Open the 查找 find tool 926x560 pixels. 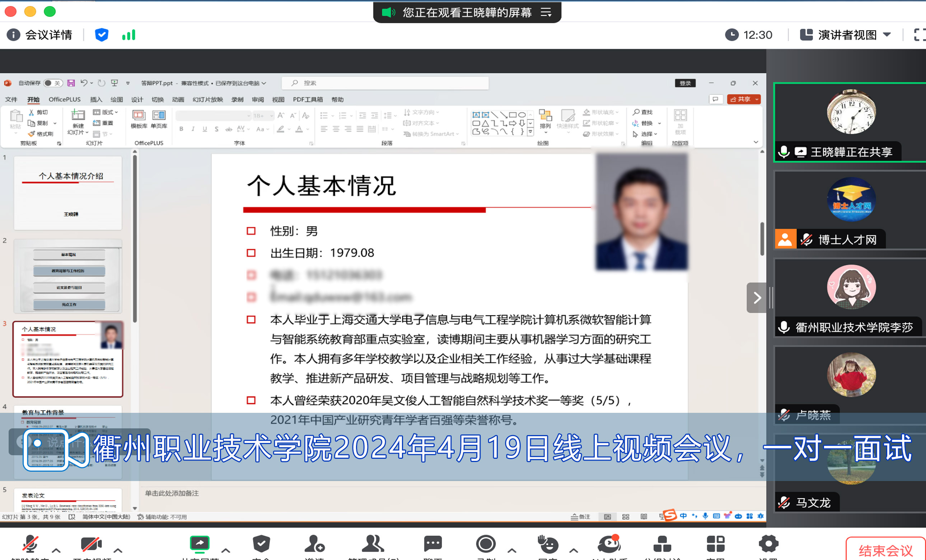[x=643, y=112]
